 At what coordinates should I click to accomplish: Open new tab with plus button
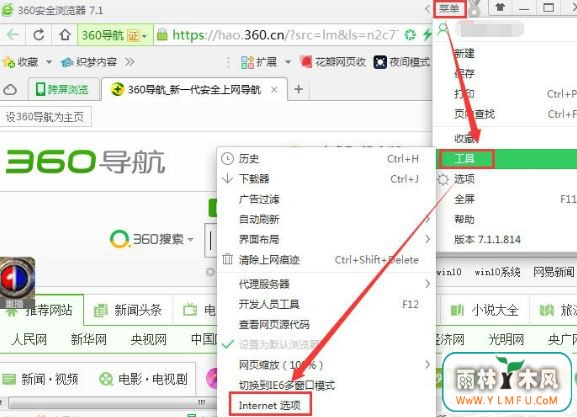coord(299,89)
